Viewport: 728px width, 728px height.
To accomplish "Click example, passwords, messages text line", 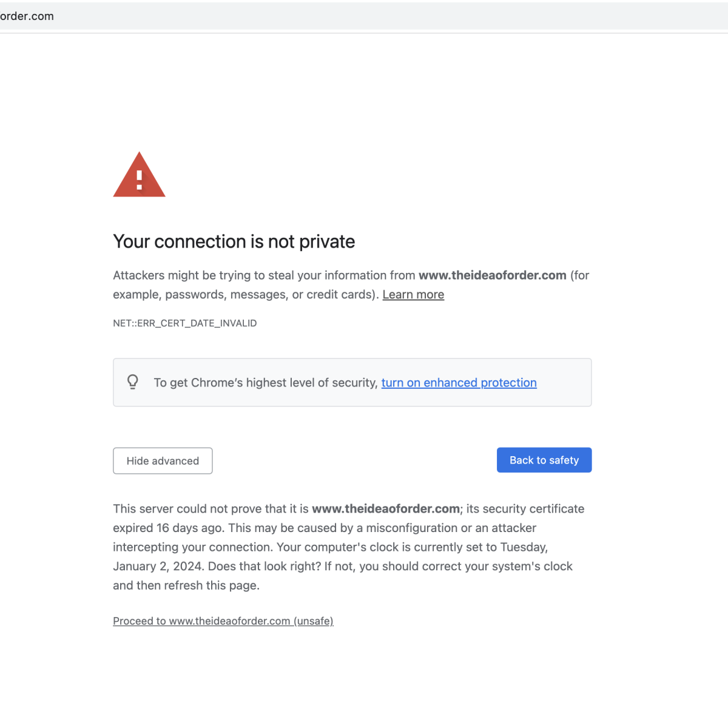I will click(246, 294).
